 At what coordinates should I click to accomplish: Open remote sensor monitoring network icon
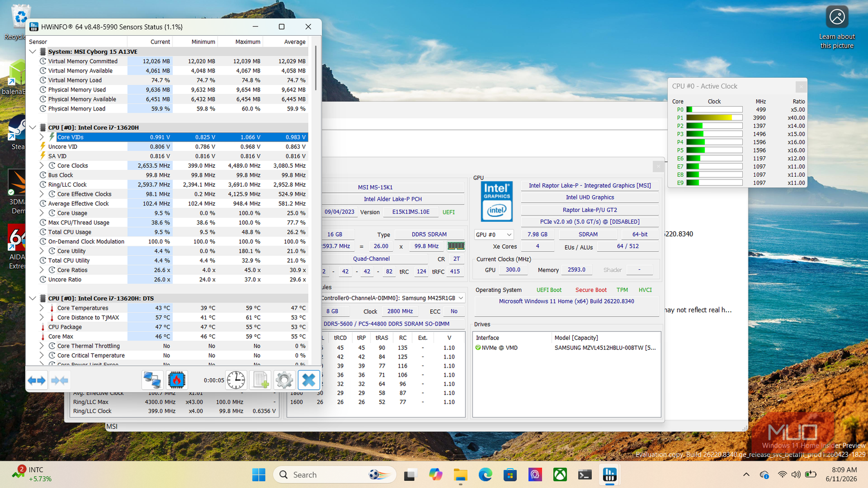[152, 380]
